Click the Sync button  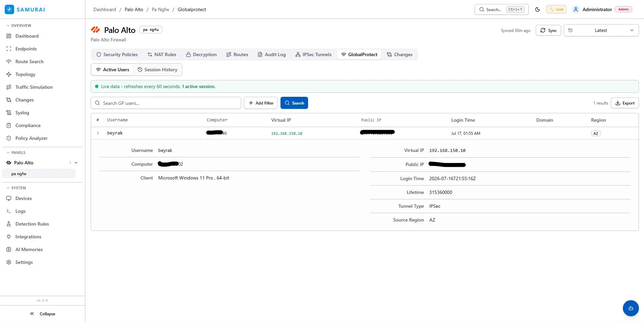click(x=548, y=30)
